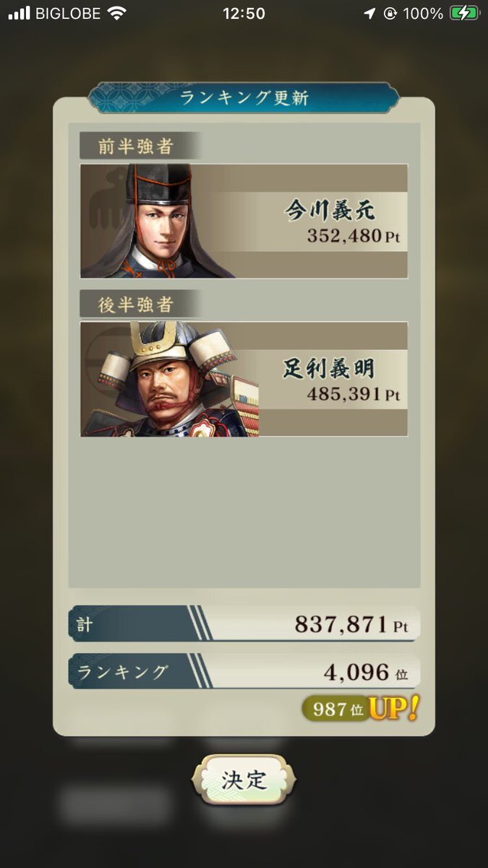The height and width of the screenshot is (868, 488).
Task: Tap the Wi-Fi status icon
Action: point(116,13)
